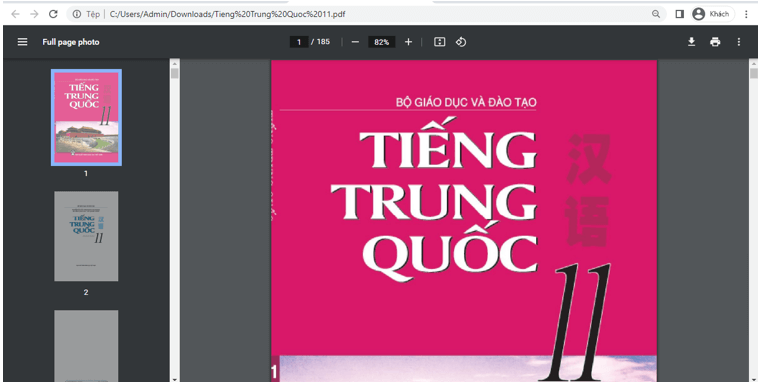Open the PDF viewer more actions menu

click(739, 42)
